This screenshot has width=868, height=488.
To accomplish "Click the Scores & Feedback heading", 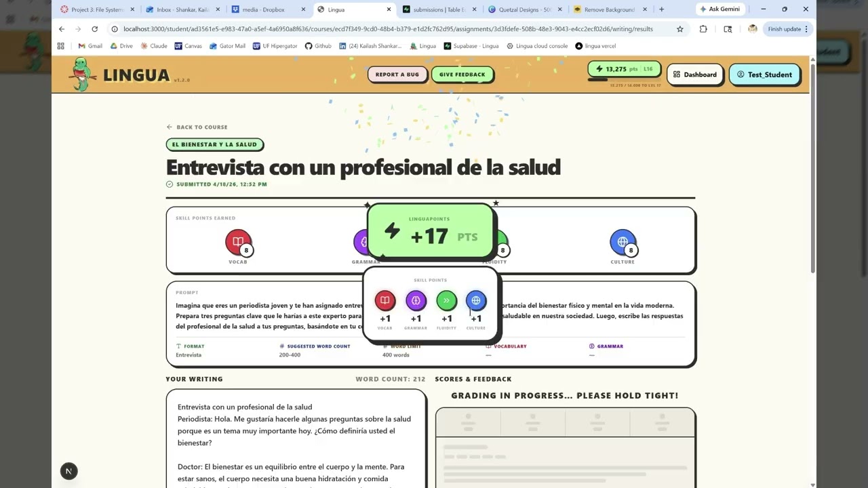I will coord(473,379).
